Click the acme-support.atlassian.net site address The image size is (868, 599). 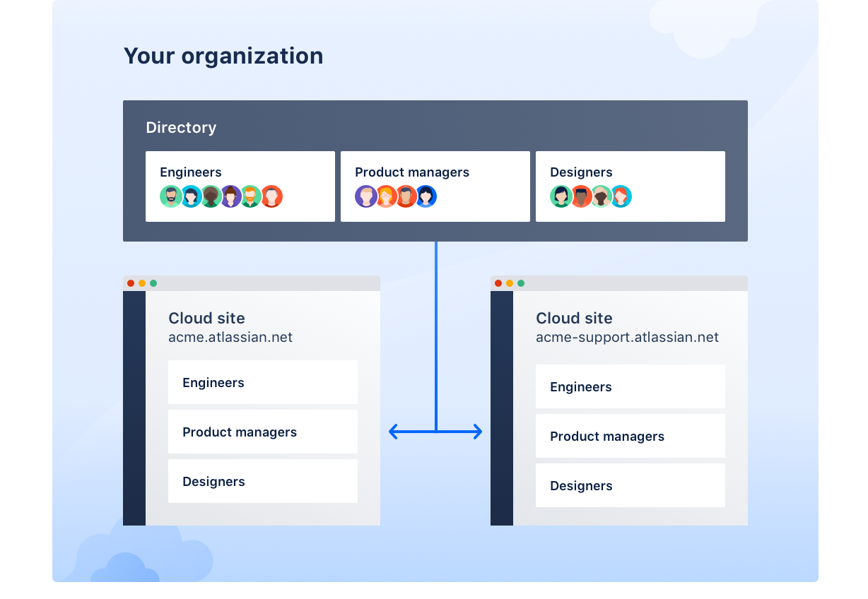click(x=627, y=337)
